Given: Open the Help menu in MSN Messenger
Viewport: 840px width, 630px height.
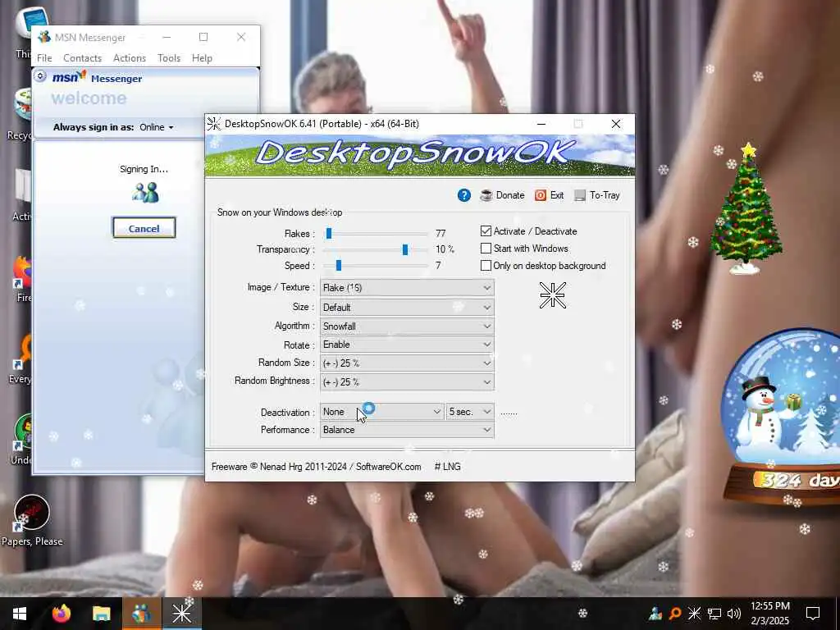Looking at the screenshot, I should [x=202, y=58].
